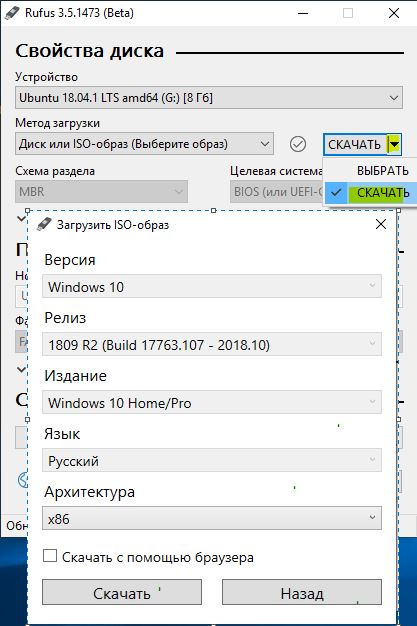Minimize the Rufus window
The height and width of the screenshot is (626, 417).
pos(303,13)
